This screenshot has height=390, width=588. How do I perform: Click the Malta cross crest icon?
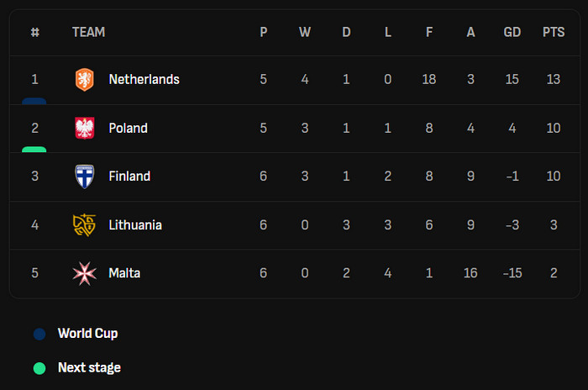click(x=85, y=273)
